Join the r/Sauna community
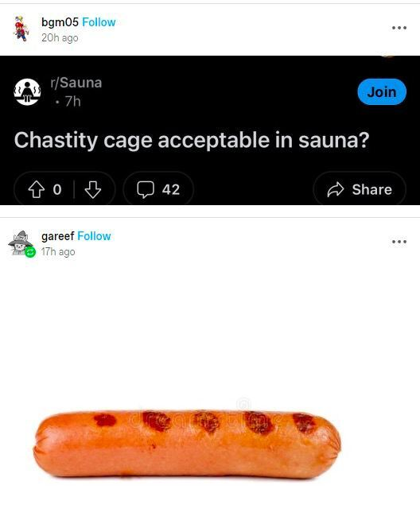This screenshot has width=420, height=528. click(382, 92)
